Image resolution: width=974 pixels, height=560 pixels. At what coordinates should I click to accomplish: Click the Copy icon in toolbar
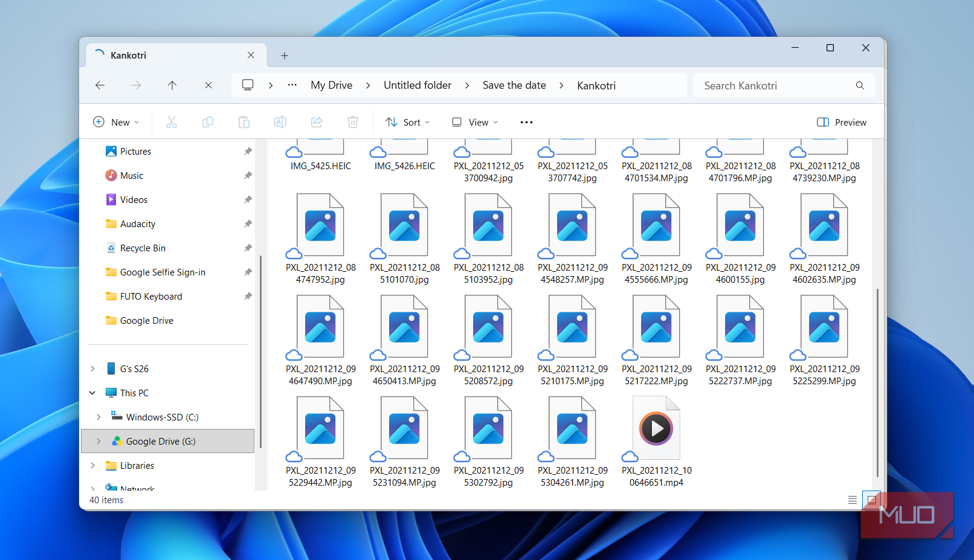point(208,122)
